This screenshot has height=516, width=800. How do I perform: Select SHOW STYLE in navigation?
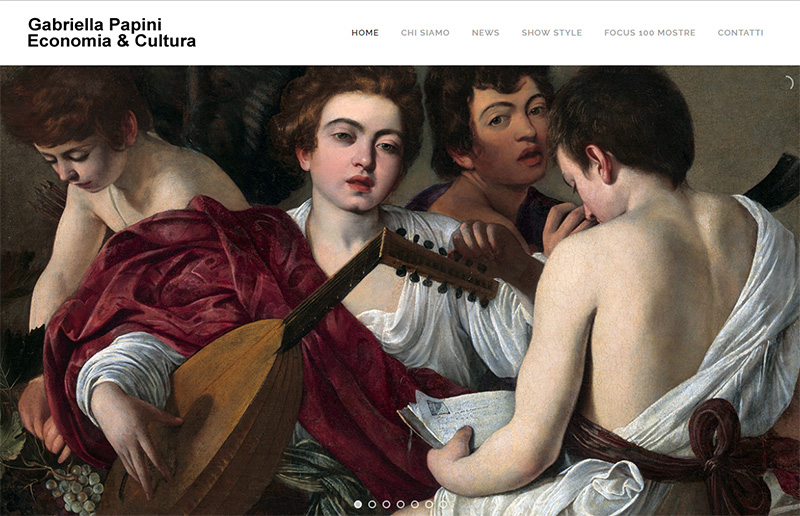[552, 33]
